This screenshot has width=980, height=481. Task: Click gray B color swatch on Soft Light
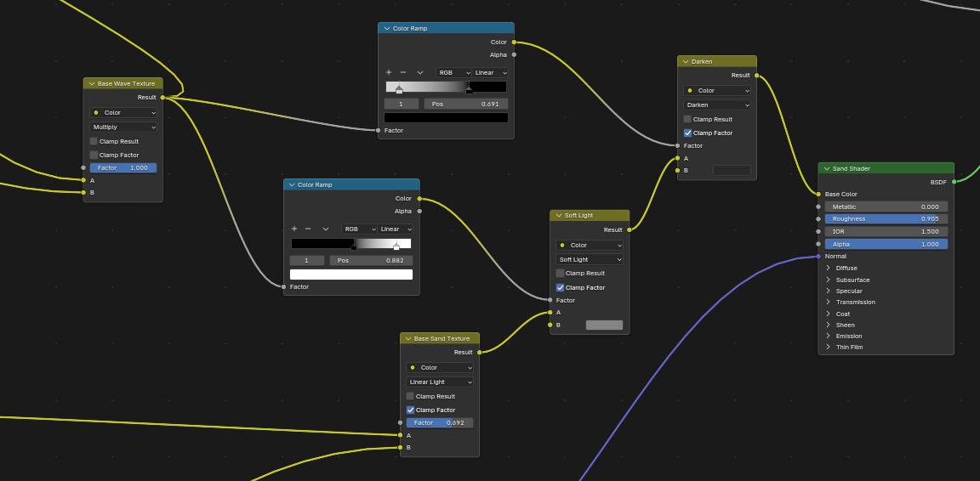[x=604, y=325]
